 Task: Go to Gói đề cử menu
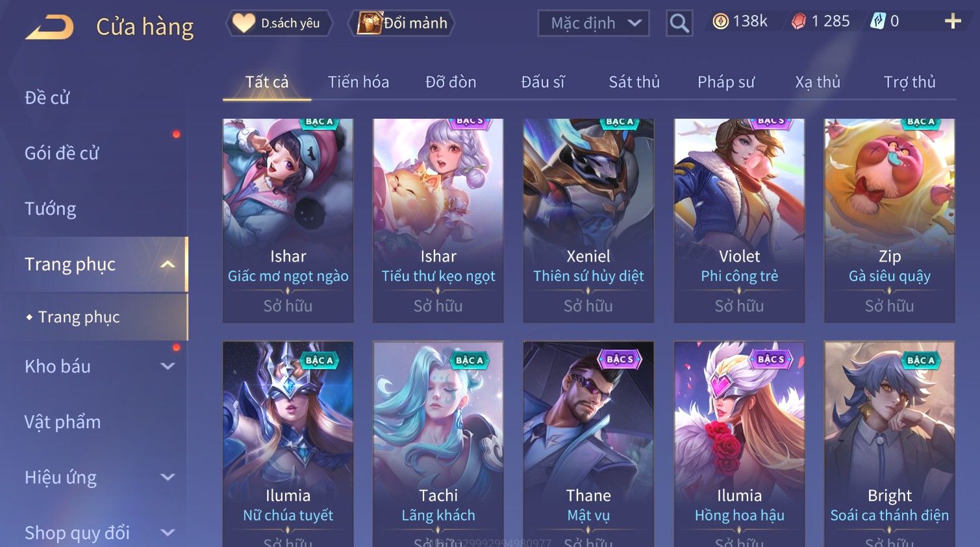[x=62, y=153]
